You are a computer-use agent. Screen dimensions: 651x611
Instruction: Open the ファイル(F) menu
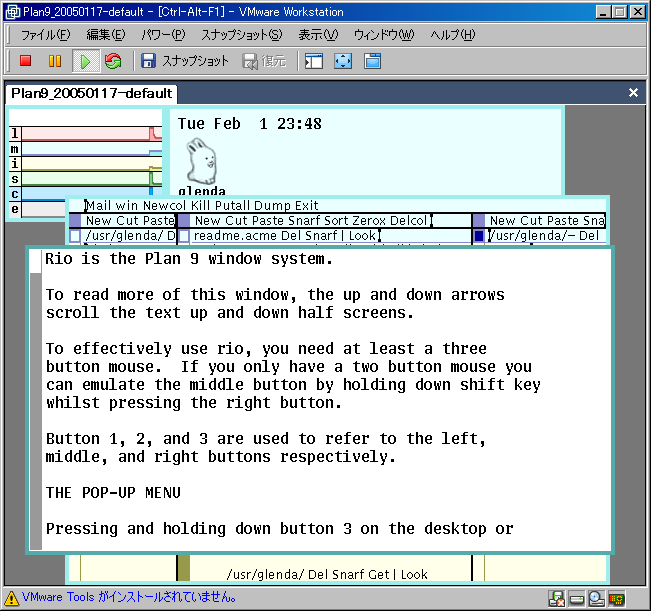point(46,35)
